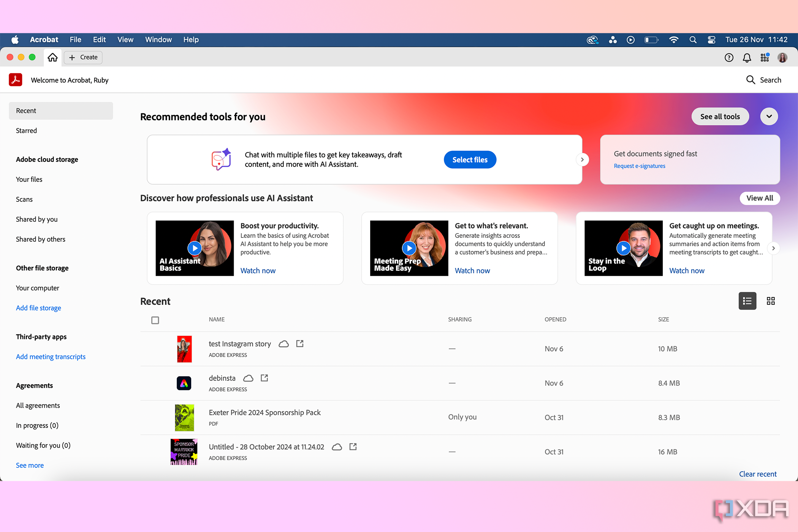The width and height of the screenshot is (798, 532).
Task: Click the battery status icon
Action: (651, 40)
